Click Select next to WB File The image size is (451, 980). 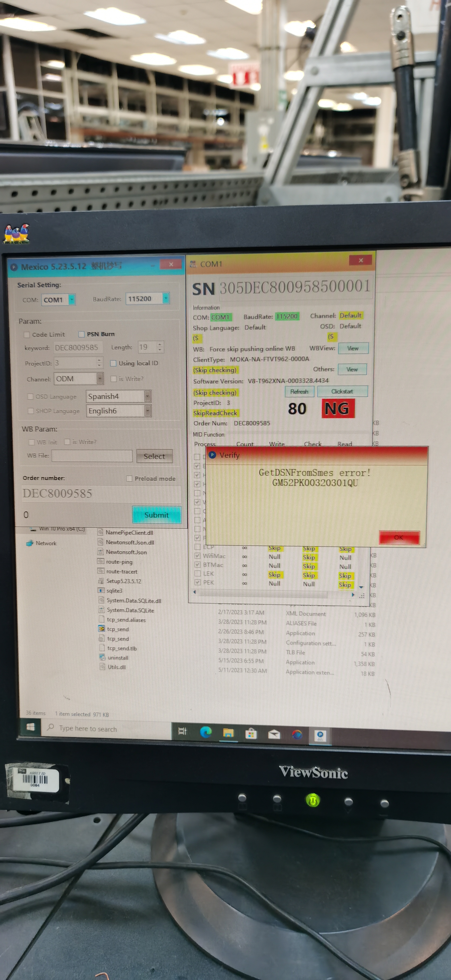pos(154,456)
